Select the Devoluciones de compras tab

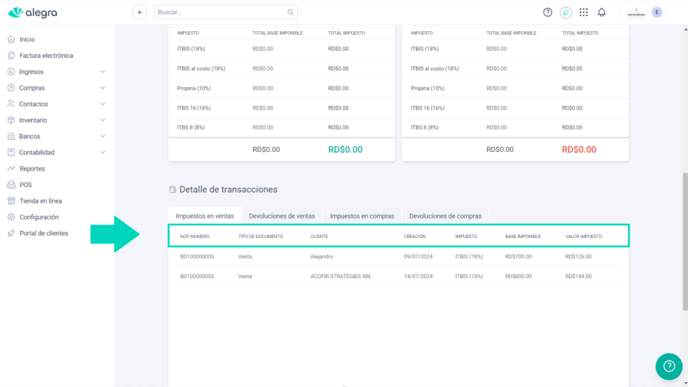tap(445, 216)
